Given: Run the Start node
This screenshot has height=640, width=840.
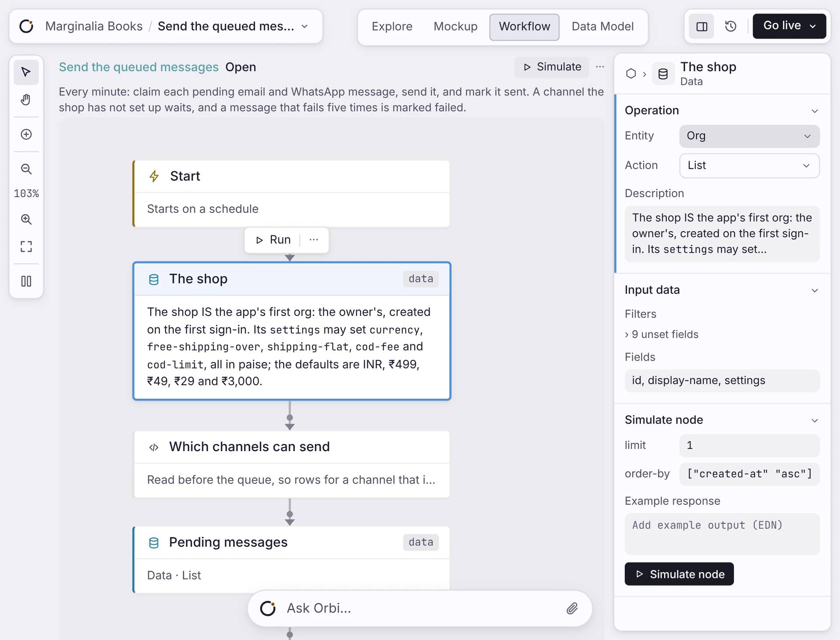Looking at the screenshot, I should tap(273, 240).
